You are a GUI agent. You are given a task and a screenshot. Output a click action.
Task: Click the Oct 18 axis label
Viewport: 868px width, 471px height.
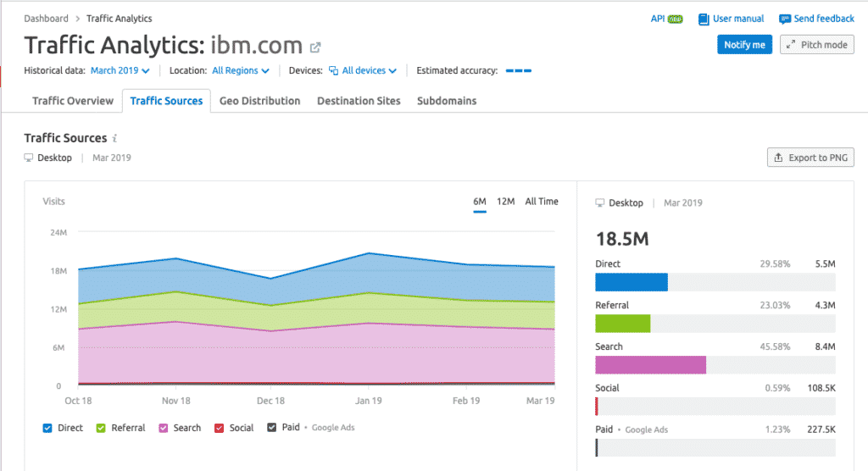click(x=78, y=401)
